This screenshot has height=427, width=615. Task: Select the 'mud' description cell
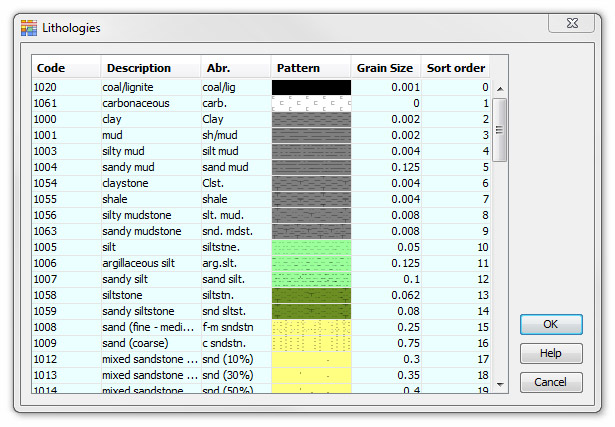point(151,136)
